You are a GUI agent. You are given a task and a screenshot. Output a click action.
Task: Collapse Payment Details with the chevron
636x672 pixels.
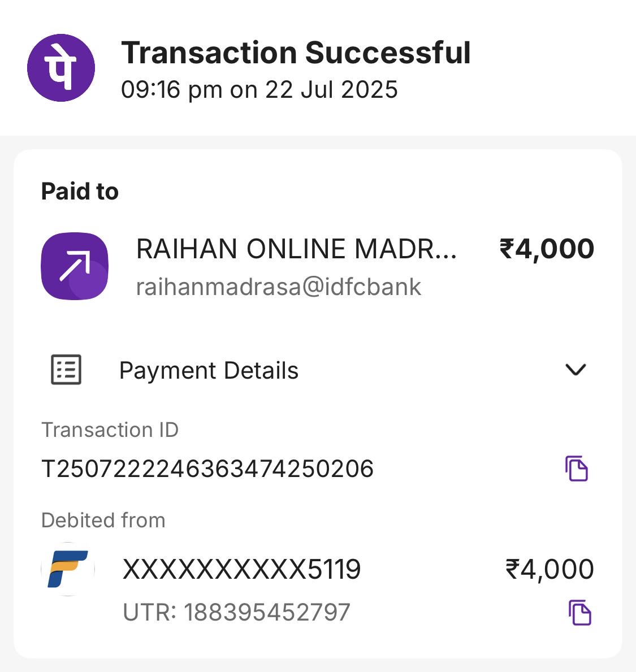tap(576, 370)
